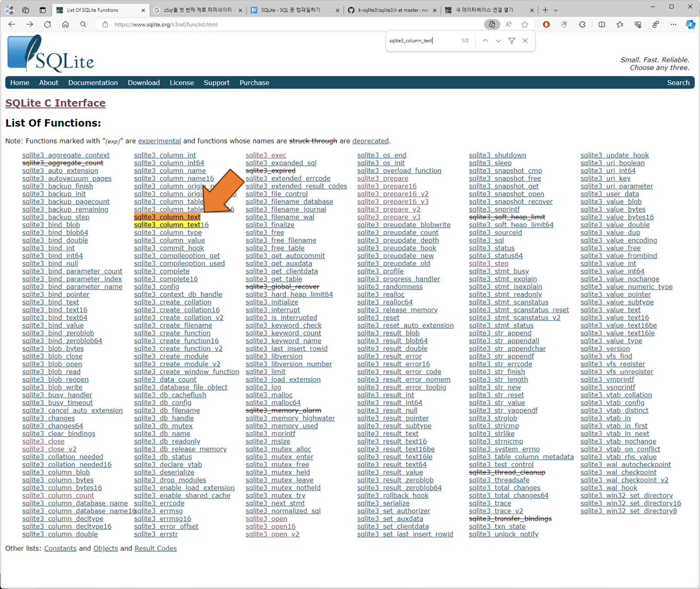This screenshot has height=589, width=700.
Task: Open a new browser tab
Action: (x=545, y=10)
